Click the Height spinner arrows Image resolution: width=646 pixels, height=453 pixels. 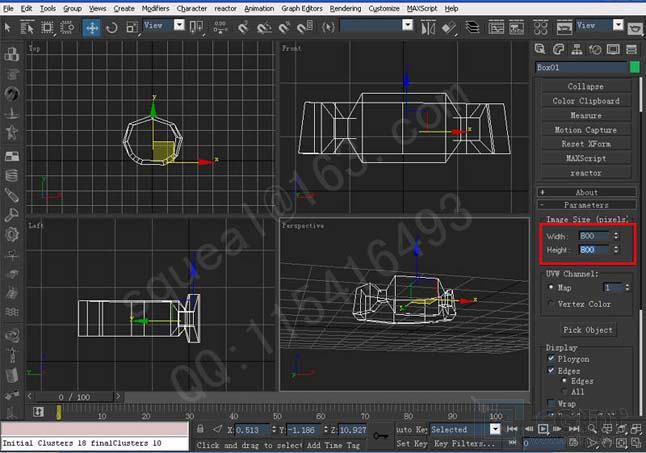[616, 250]
